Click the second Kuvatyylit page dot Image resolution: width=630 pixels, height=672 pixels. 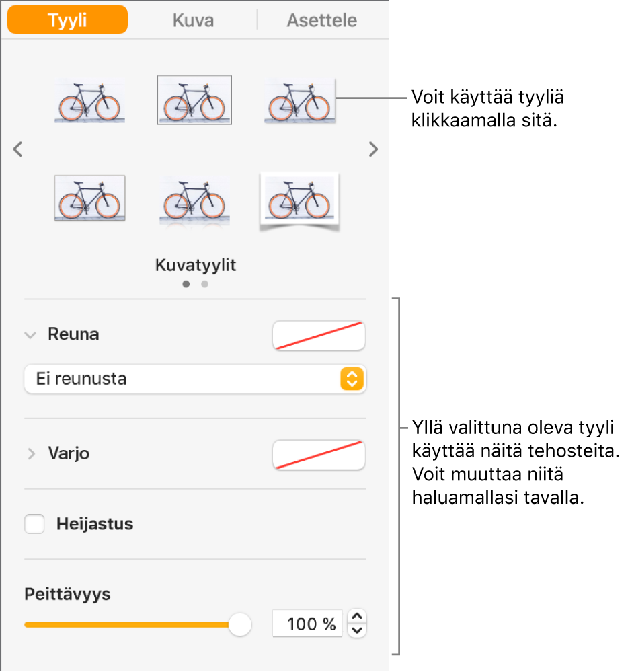click(204, 285)
